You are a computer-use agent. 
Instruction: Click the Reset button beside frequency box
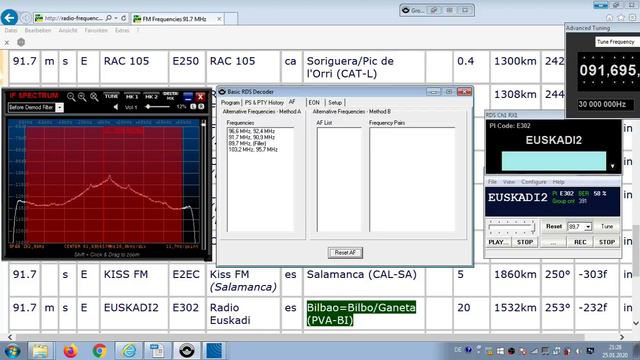(x=554, y=226)
